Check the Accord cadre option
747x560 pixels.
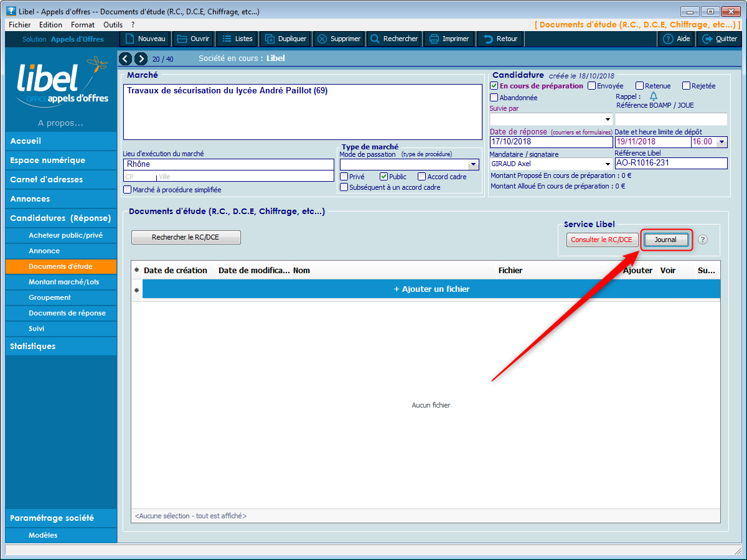click(421, 177)
